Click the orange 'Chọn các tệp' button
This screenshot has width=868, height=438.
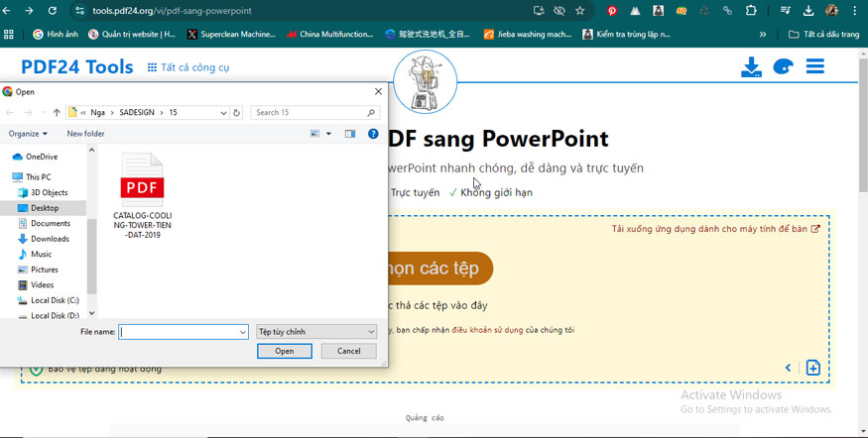(440, 269)
